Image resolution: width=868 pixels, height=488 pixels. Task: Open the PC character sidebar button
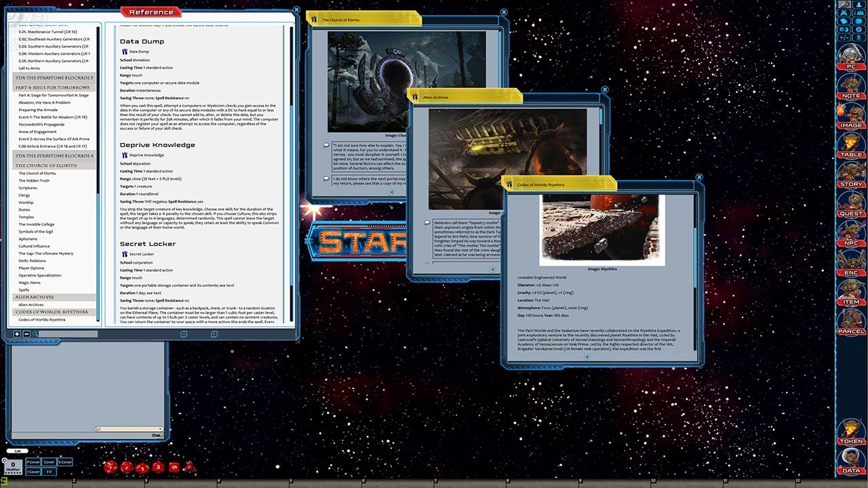click(x=850, y=57)
